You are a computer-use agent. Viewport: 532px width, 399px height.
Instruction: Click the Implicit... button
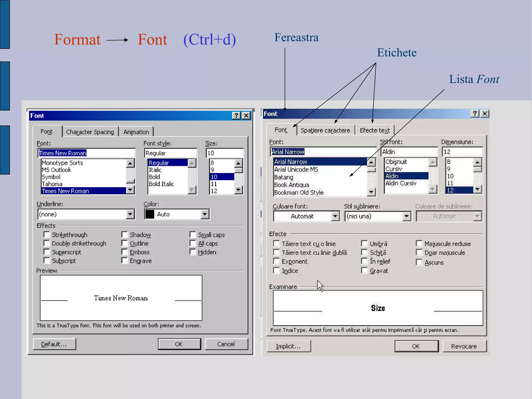pos(289,346)
